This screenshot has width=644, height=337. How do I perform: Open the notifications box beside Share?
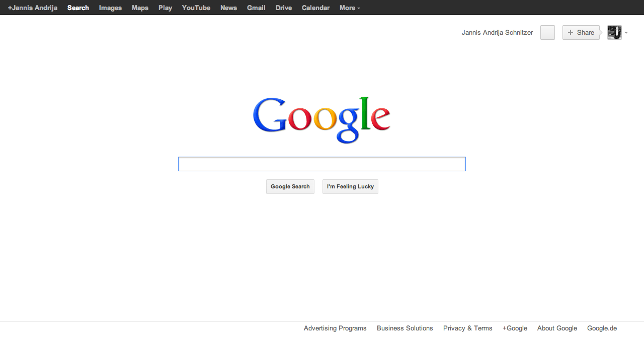[547, 32]
